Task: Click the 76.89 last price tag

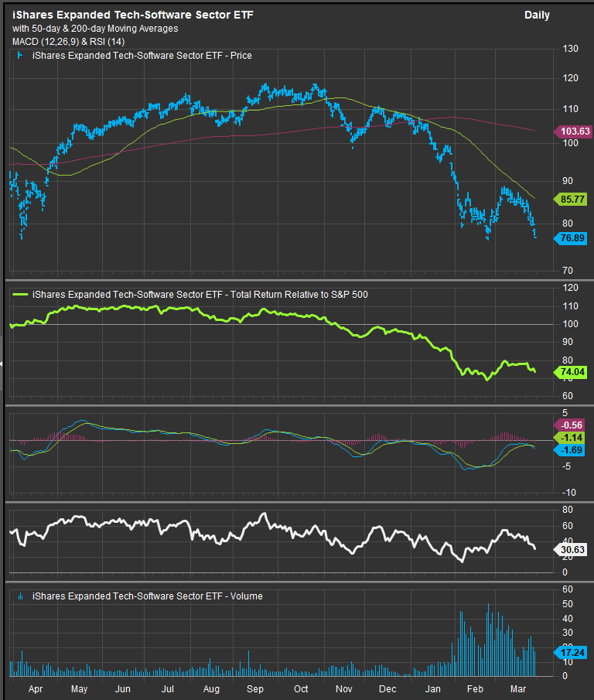Action: [573, 238]
